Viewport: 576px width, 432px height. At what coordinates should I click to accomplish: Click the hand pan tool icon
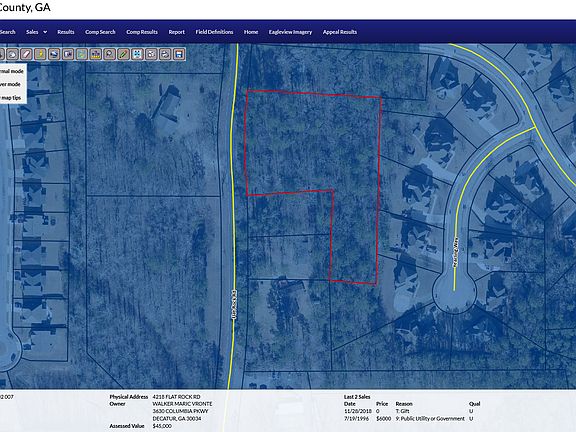tap(13, 54)
